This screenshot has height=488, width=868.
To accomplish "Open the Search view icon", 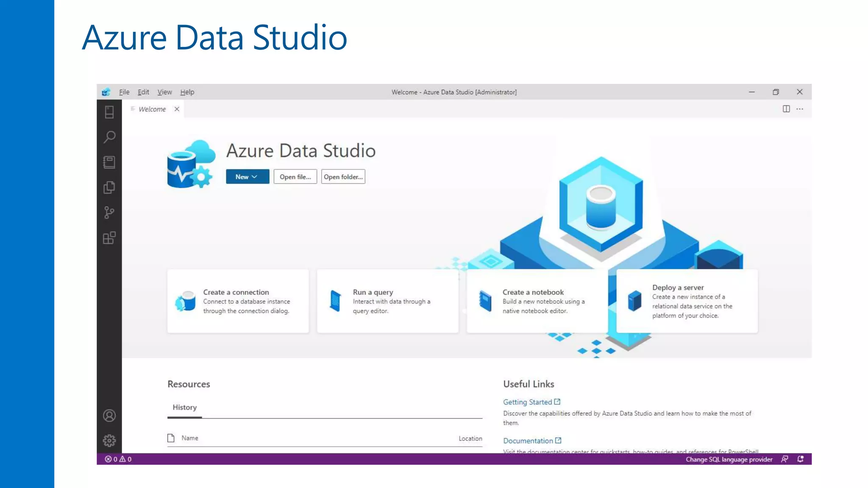I will [109, 137].
